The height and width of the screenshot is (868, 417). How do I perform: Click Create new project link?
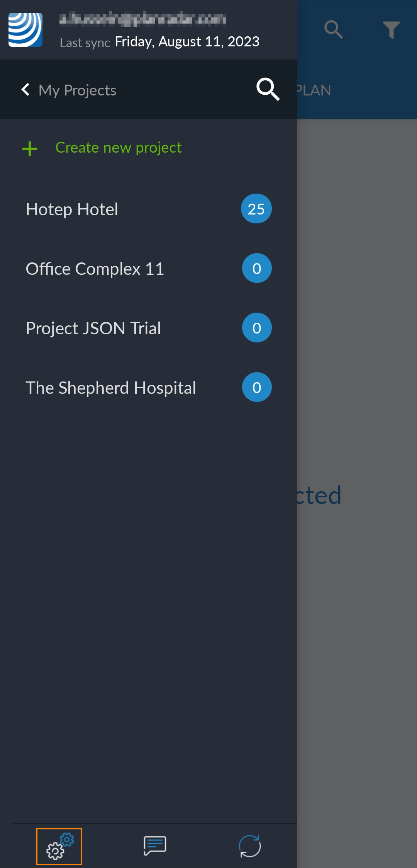pos(119,148)
